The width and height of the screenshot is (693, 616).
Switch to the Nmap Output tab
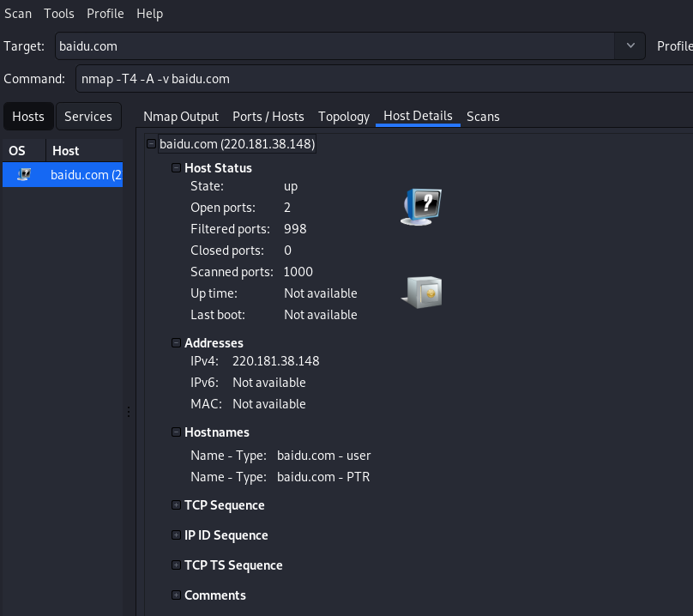point(181,117)
